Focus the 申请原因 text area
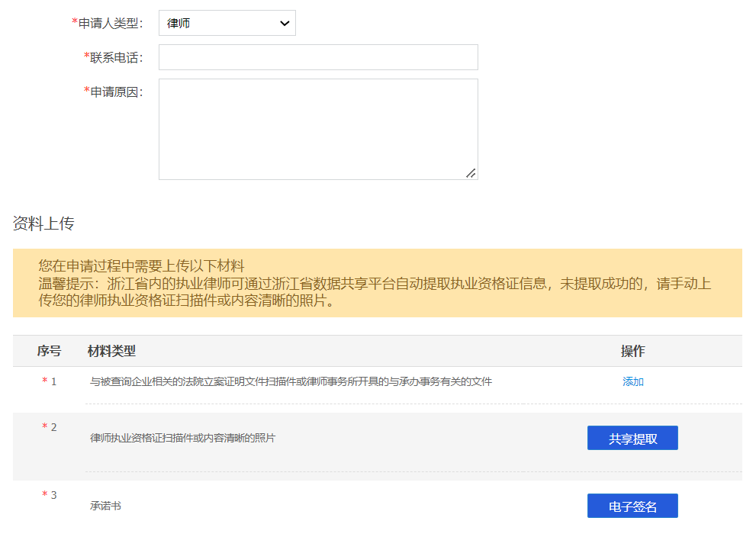756x537 pixels. (x=318, y=129)
